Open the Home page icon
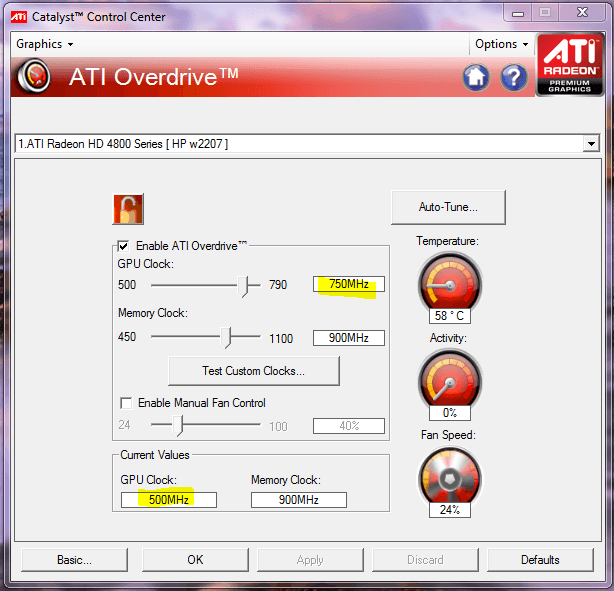The width and height of the screenshot is (614, 591). coord(476,77)
